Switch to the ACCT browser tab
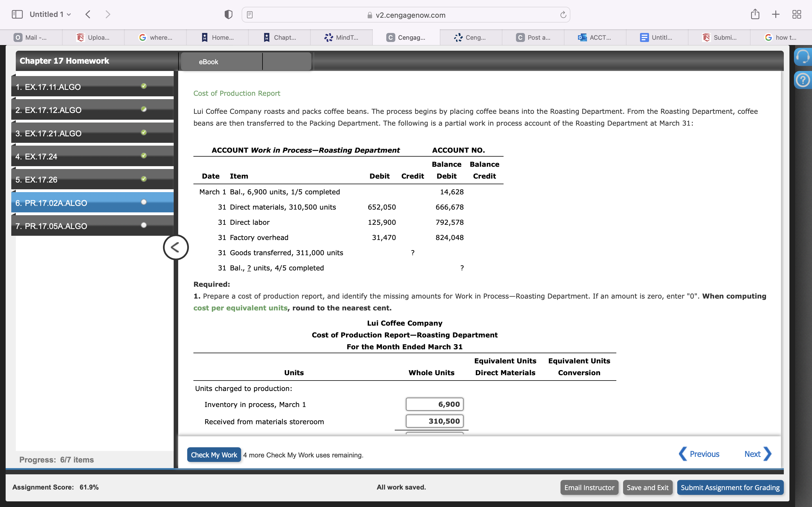The image size is (812, 507). [x=595, y=37]
